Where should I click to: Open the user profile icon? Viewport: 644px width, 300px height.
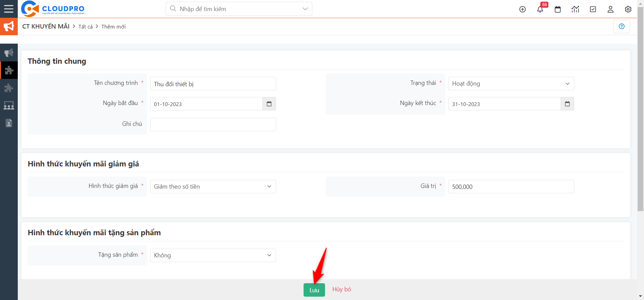tap(610, 9)
